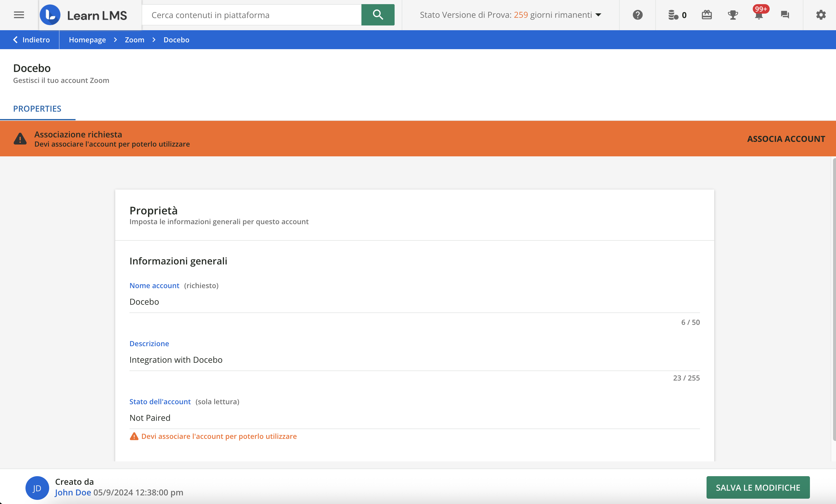
Task: Save changes with SALVA LE MODIFICHE
Action: tap(757, 487)
